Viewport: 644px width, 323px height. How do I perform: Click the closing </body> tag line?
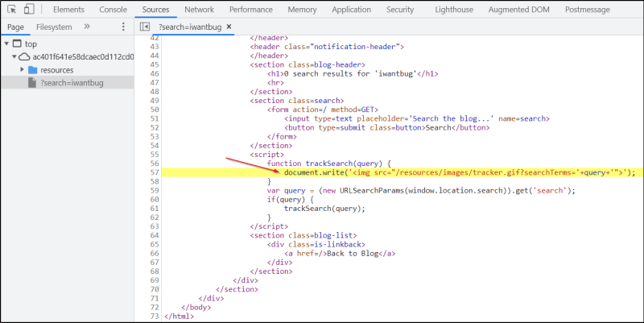pyautogui.click(x=196, y=308)
